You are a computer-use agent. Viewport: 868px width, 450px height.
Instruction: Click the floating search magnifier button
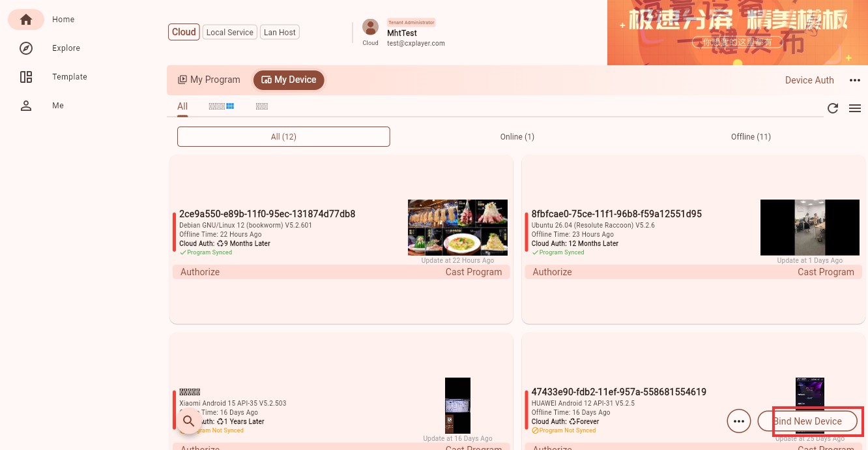pyautogui.click(x=189, y=421)
